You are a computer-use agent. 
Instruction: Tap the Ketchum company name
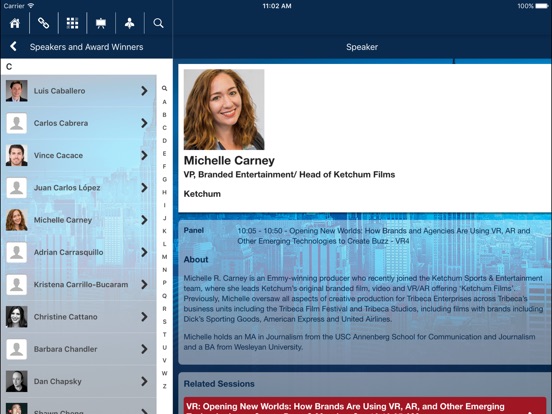tap(202, 194)
